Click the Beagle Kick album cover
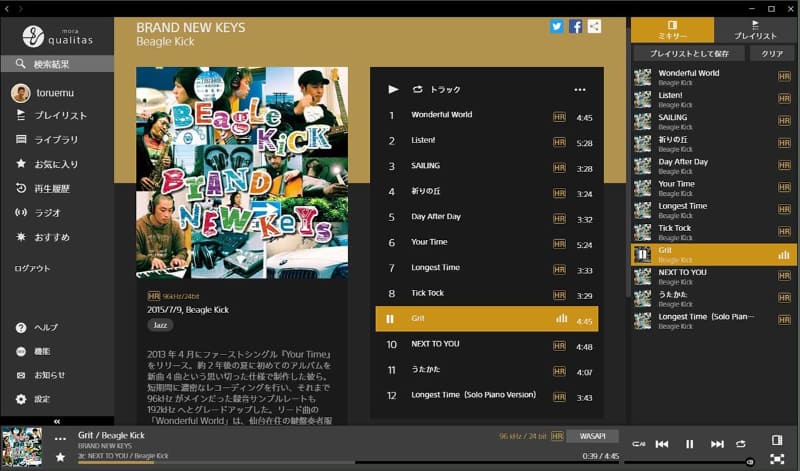The width and height of the screenshot is (800, 471). 242,172
